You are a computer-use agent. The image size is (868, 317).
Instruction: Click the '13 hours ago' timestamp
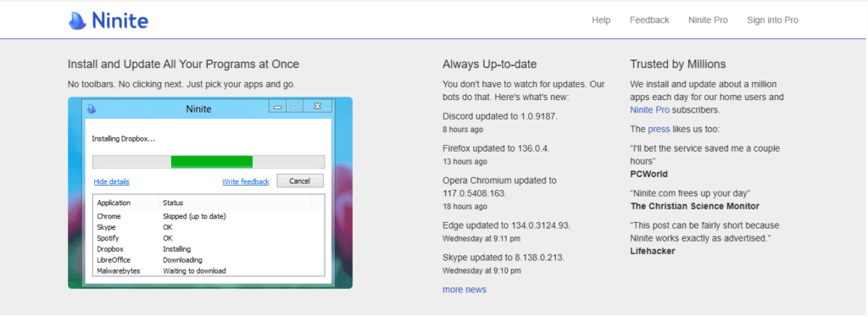pyautogui.click(x=465, y=162)
